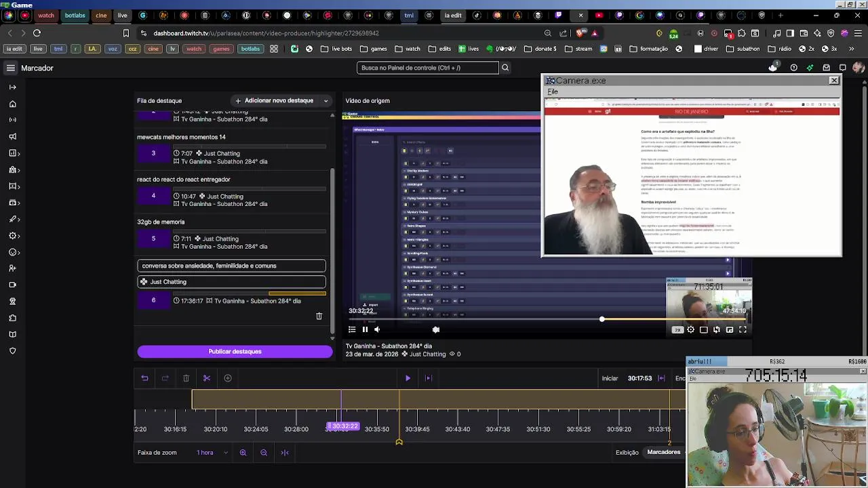Screen dimensions: 868x488
Task: Click the purple 30:32:22 playhead marker
Action: tap(342, 426)
